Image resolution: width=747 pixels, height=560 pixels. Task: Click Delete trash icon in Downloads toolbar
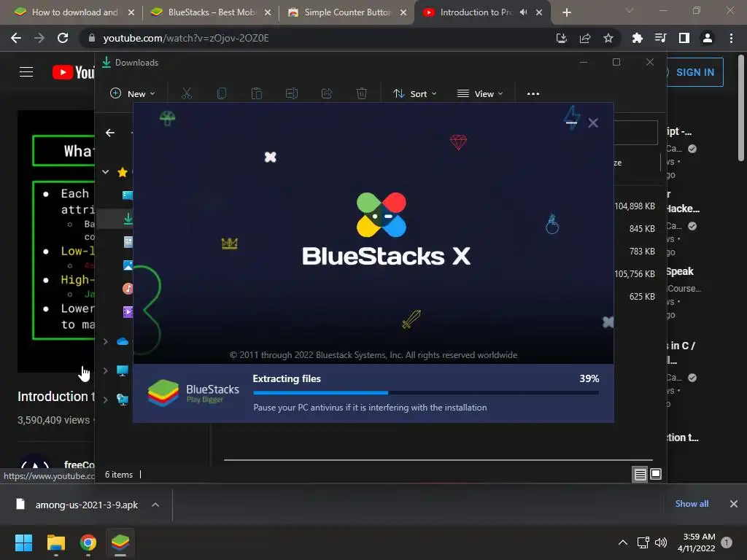click(362, 93)
